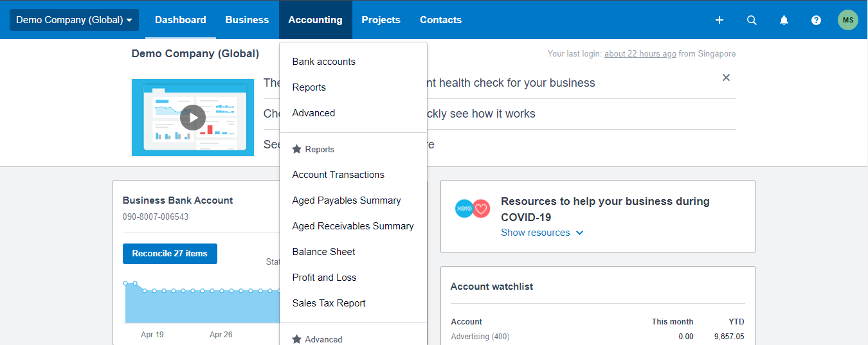
Task: Click the 'about 22 hours ago' link
Action: click(640, 54)
